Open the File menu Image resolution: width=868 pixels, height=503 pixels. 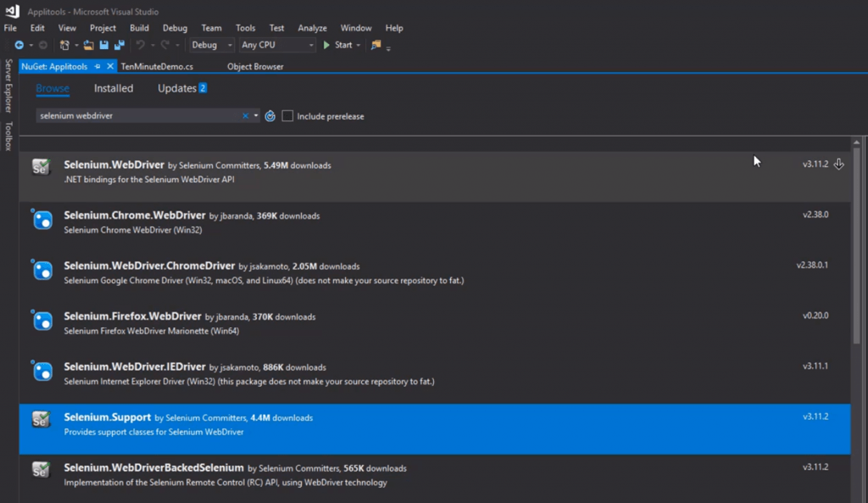point(10,28)
